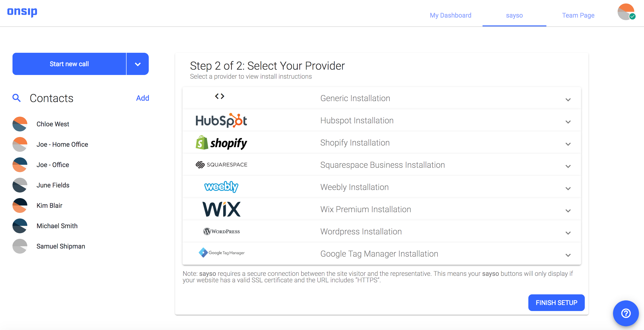
Task: Click the contacts search magnifier icon
Action: (16, 98)
